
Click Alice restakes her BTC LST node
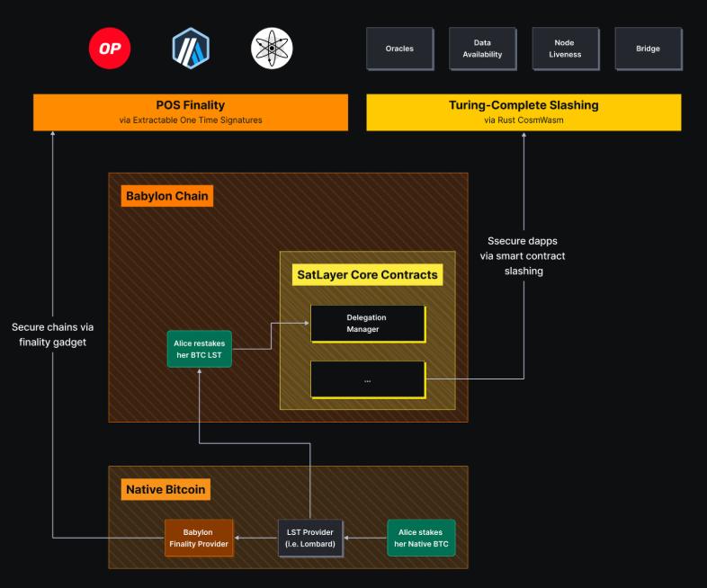[x=201, y=350]
